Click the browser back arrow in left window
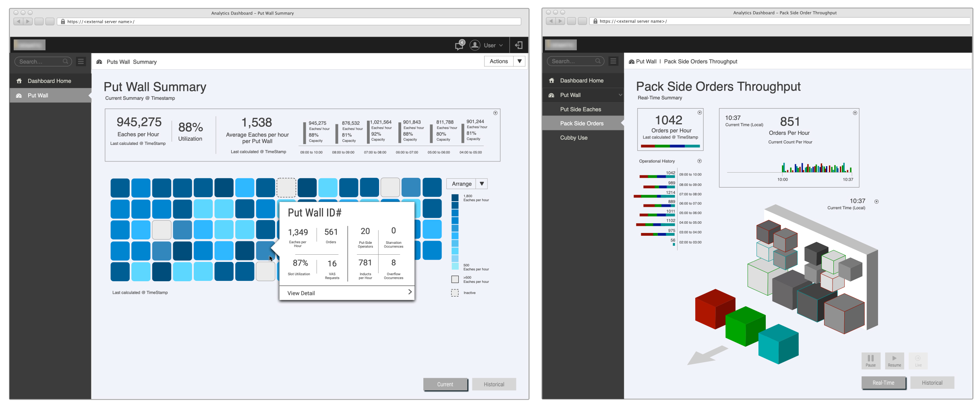Viewport: 980px width, 406px height. click(18, 21)
